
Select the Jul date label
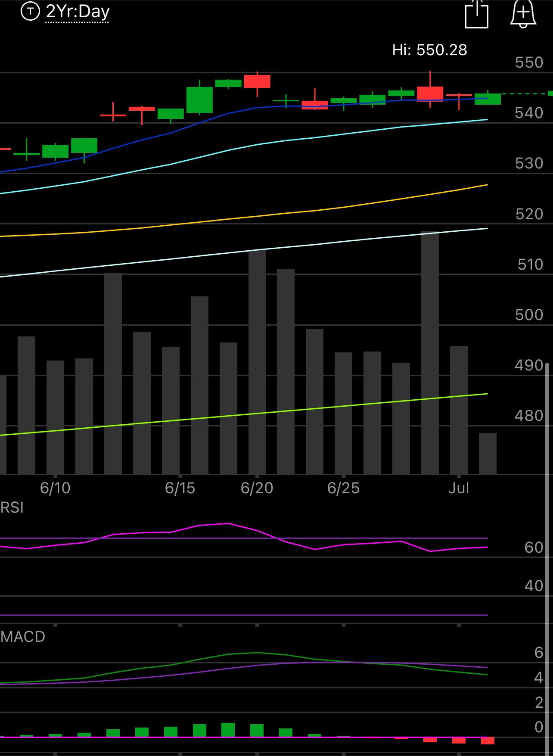point(459,488)
